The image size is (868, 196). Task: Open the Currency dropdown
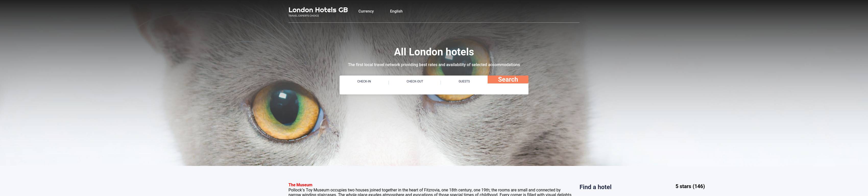coord(366,11)
